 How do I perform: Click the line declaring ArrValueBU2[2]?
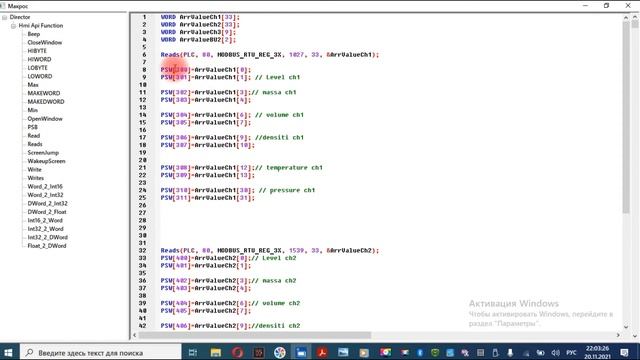point(198,40)
